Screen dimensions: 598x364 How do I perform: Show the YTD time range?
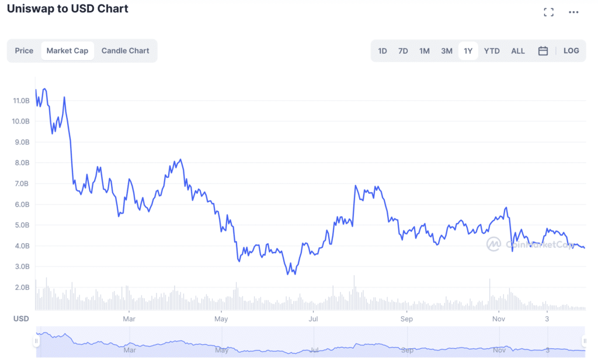pos(492,51)
